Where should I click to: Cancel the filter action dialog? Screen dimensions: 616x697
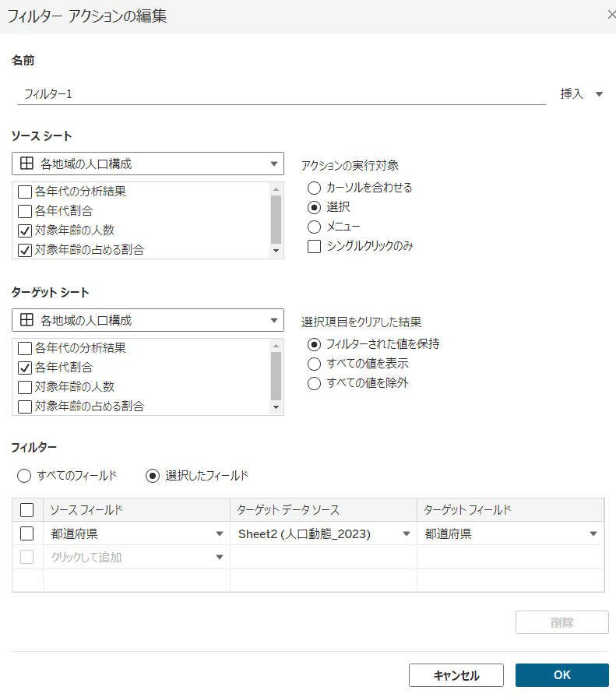[456, 675]
